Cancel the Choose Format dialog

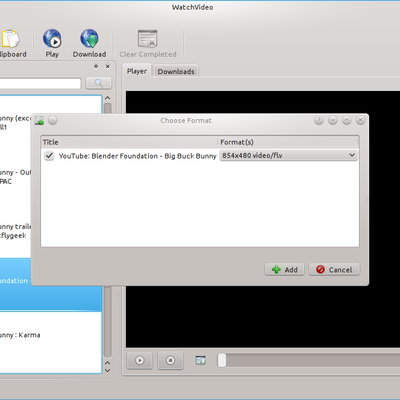(x=334, y=269)
